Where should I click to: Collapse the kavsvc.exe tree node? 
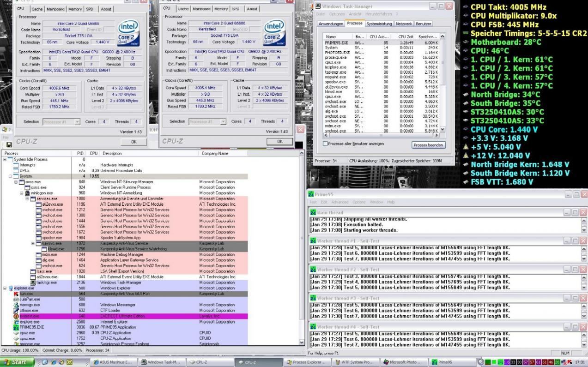32,243
